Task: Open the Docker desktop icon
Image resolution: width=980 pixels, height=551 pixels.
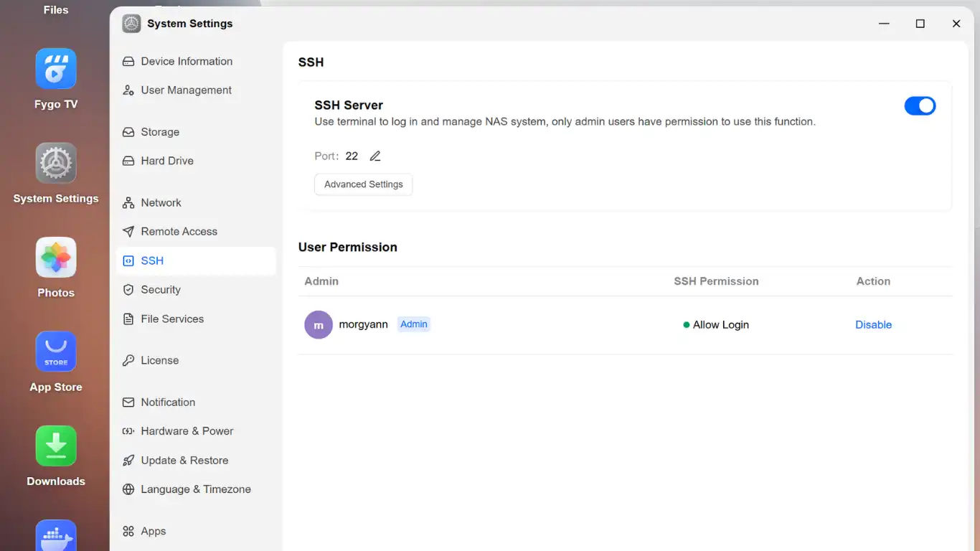Action: (x=56, y=535)
